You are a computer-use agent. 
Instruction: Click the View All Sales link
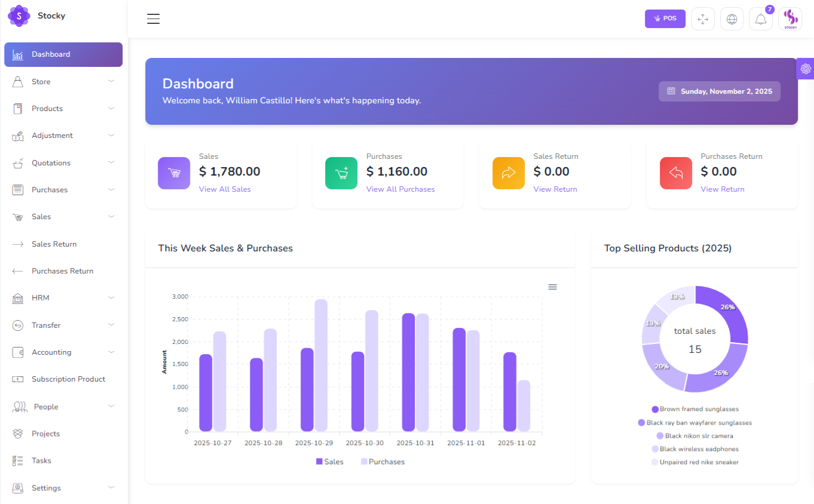click(224, 189)
